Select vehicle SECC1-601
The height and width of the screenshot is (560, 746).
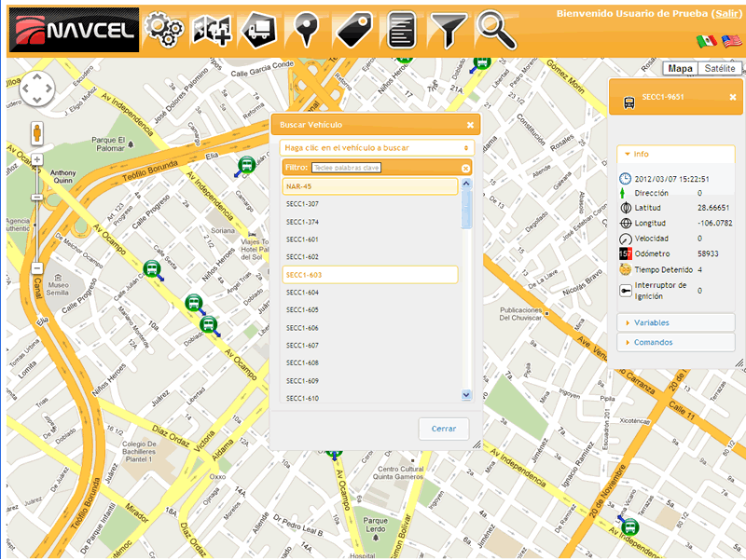370,239
